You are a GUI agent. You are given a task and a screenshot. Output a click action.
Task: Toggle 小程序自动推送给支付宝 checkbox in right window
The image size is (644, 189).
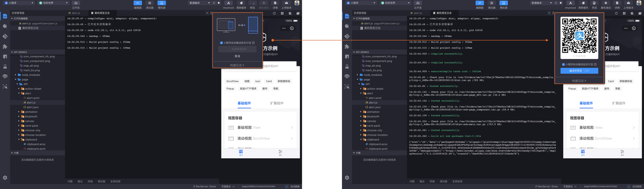coord(563,65)
